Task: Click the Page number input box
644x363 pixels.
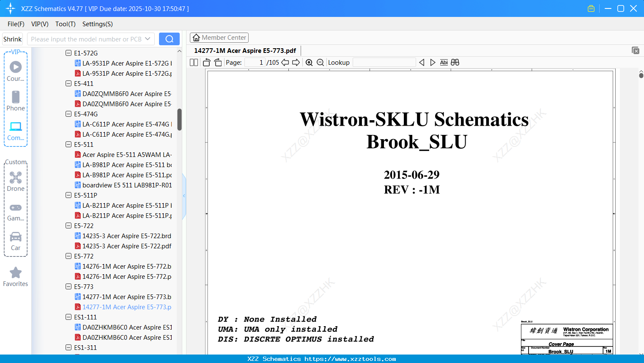Action: point(255,63)
